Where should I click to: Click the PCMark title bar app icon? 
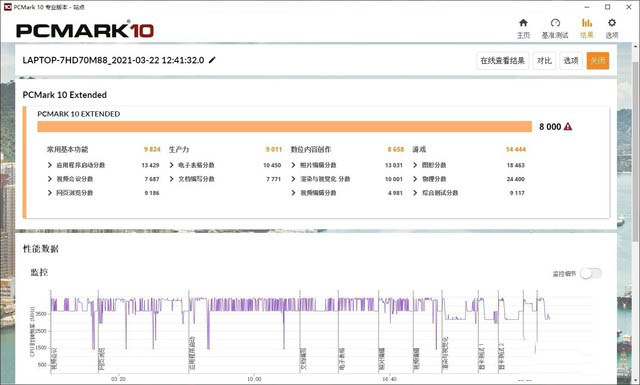point(7,7)
